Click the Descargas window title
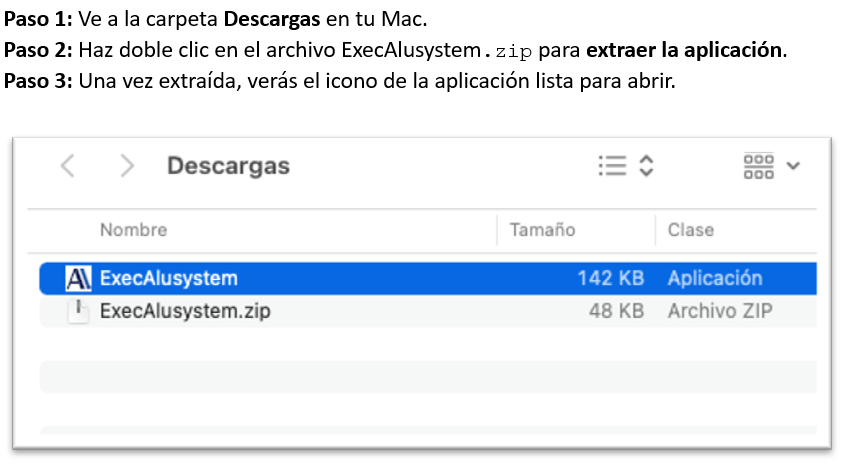 pos(228,166)
